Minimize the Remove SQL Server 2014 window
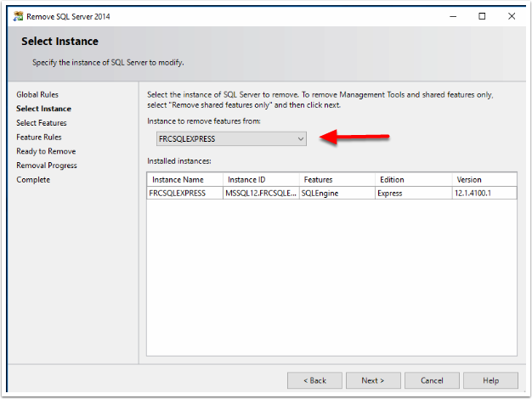 [453, 16]
